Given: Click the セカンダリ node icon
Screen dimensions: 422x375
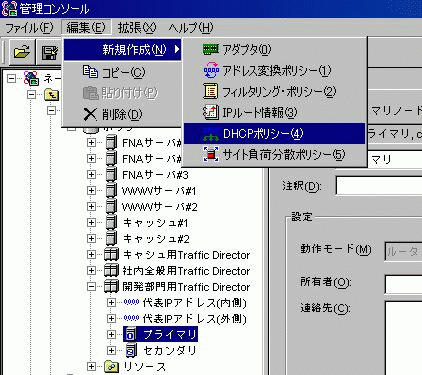Looking at the screenshot, I should [130, 350].
